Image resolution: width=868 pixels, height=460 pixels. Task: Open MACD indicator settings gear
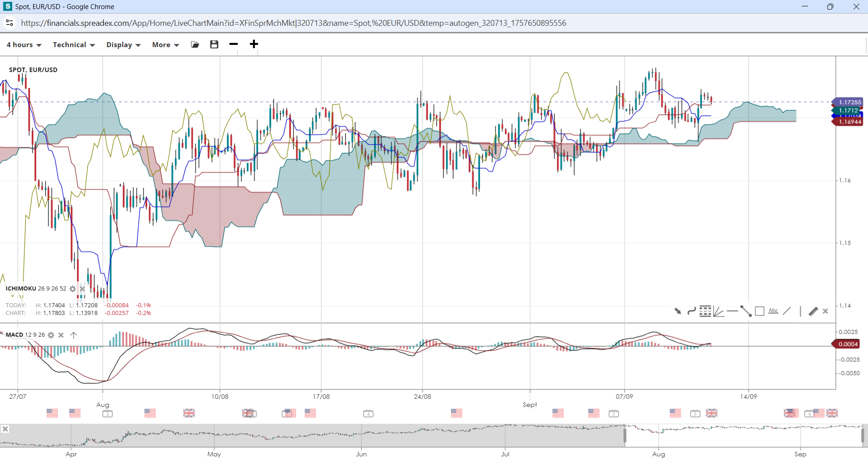51,335
